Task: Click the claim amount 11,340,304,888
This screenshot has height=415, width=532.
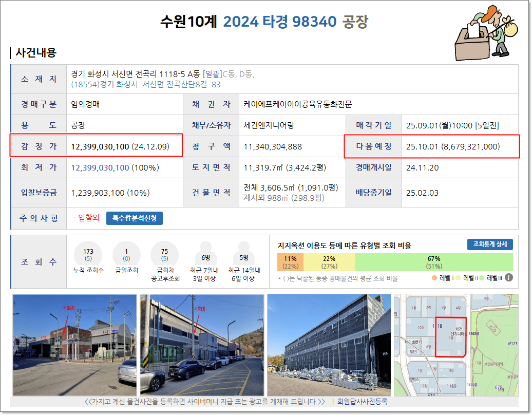Action: (x=273, y=146)
